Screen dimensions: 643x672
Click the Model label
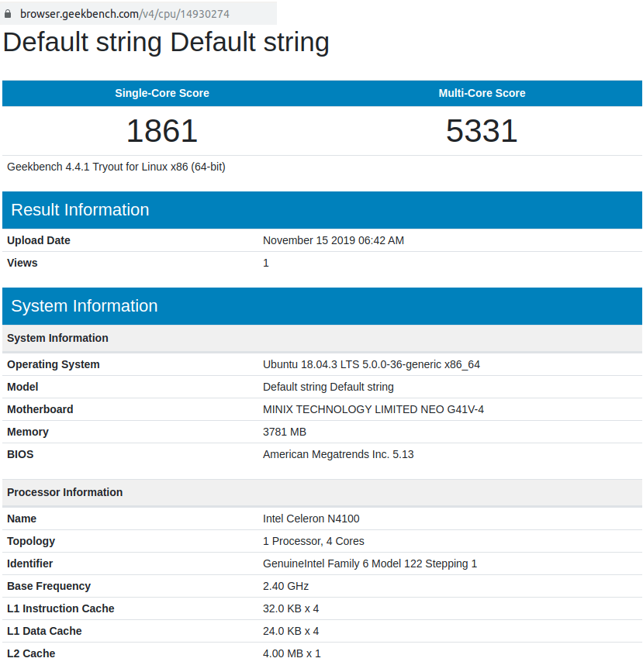tap(22, 387)
